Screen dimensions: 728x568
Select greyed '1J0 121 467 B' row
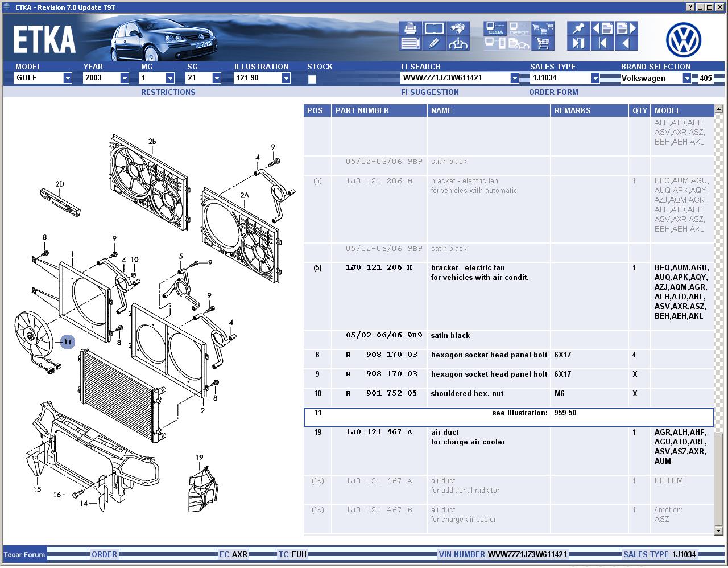(508, 518)
